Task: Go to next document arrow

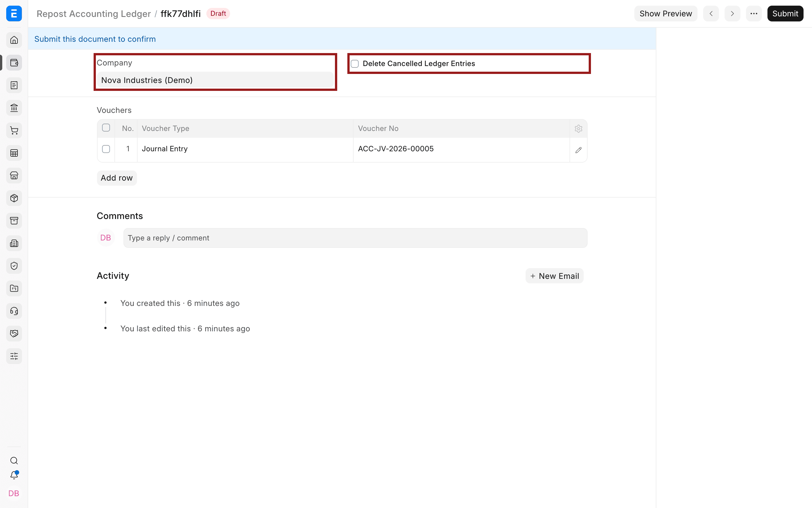Action: click(x=732, y=14)
